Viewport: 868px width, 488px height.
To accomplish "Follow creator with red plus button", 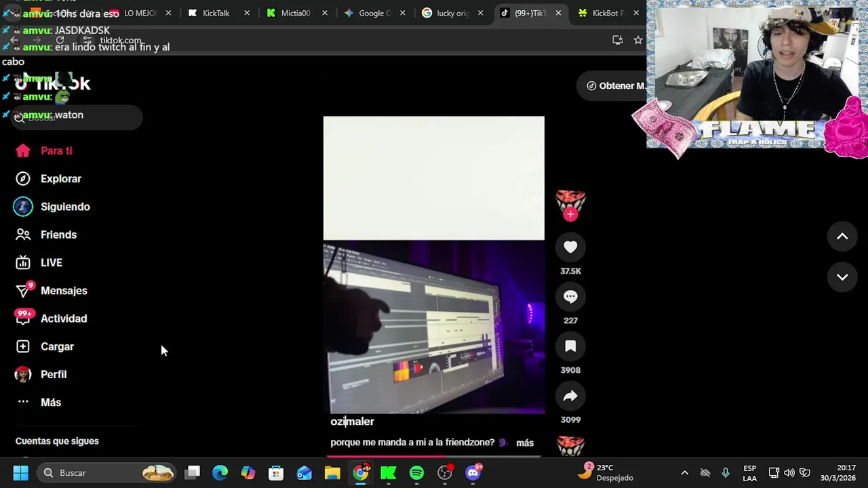I will [570, 215].
